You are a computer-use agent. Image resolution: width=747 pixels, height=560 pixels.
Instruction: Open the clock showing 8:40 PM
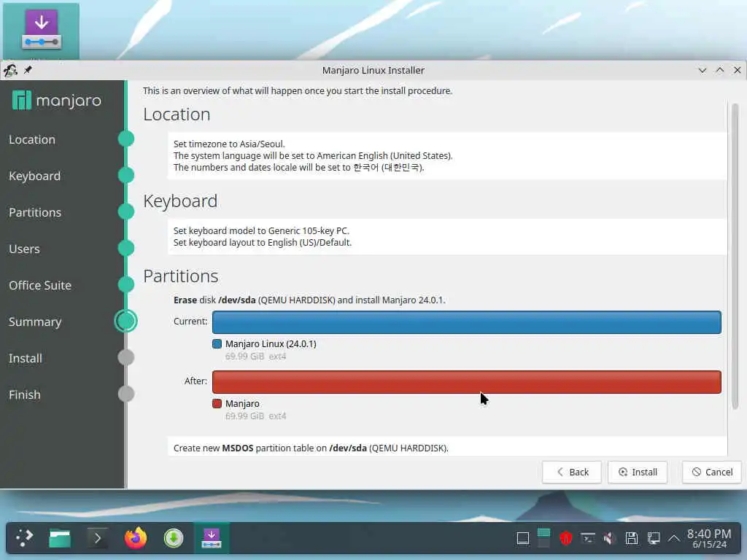(x=709, y=539)
